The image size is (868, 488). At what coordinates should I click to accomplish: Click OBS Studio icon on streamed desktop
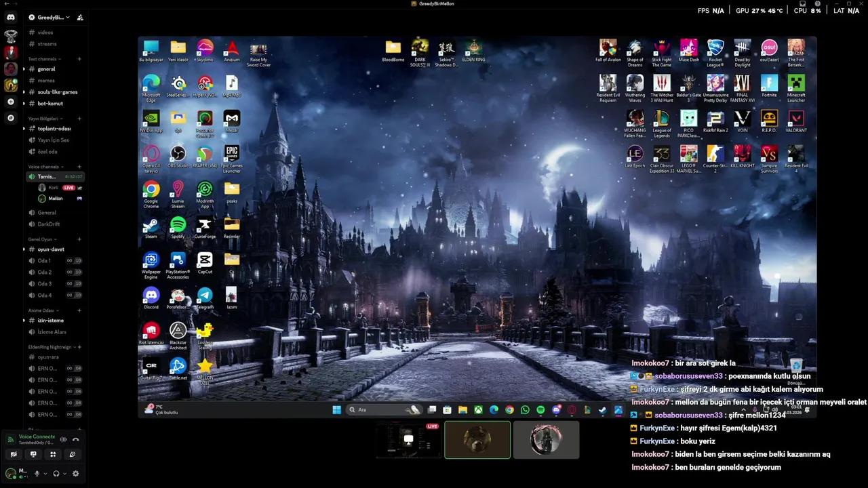(x=178, y=157)
